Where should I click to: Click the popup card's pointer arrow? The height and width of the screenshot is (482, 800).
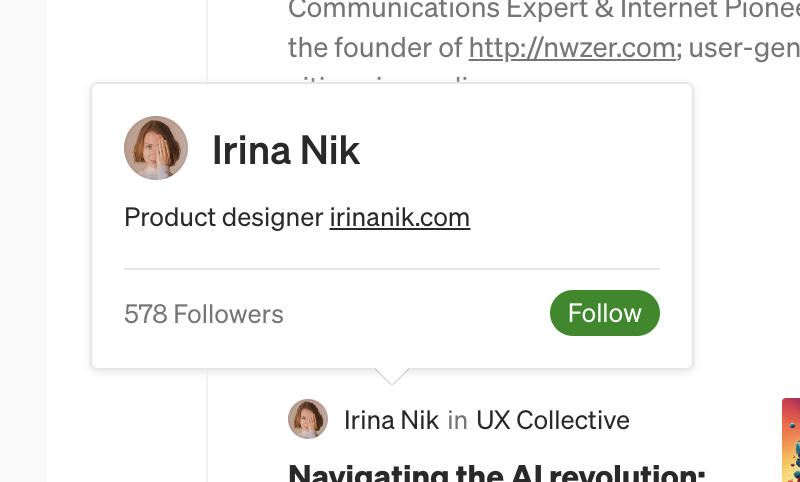[392, 376]
